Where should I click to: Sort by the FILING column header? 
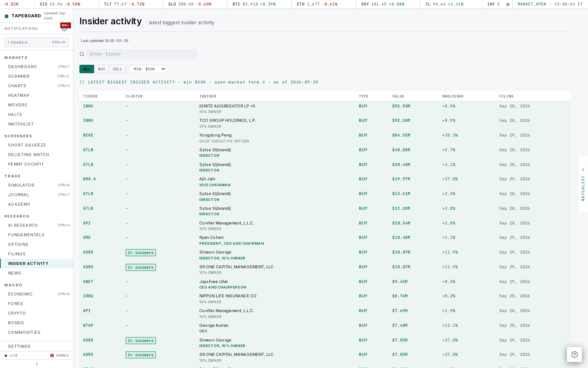pyautogui.click(x=506, y=96)
